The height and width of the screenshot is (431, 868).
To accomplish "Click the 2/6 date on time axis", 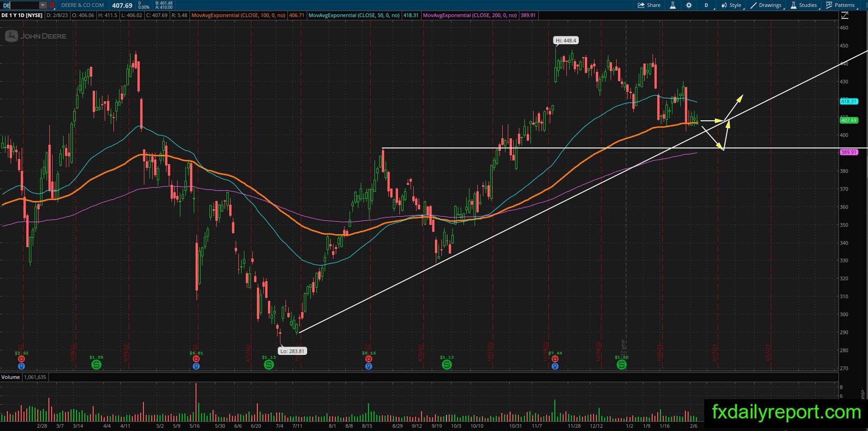I will tap(694, 426).
